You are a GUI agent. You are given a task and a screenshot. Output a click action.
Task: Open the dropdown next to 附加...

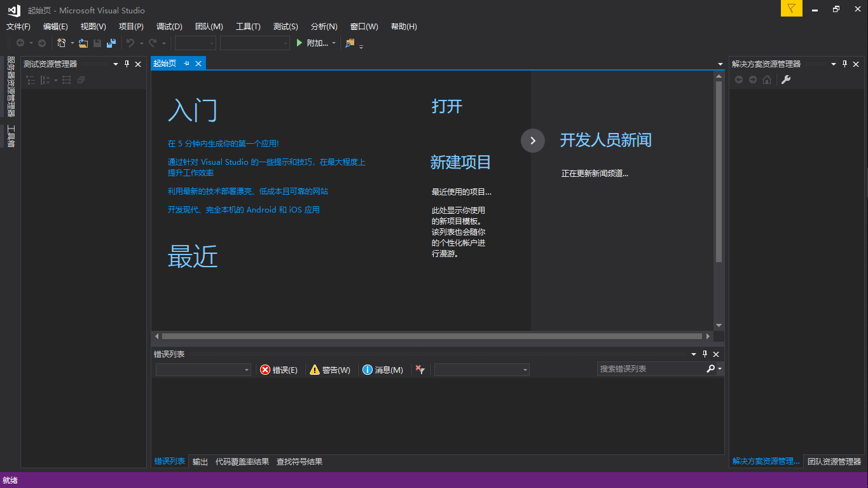click(334, 43)
